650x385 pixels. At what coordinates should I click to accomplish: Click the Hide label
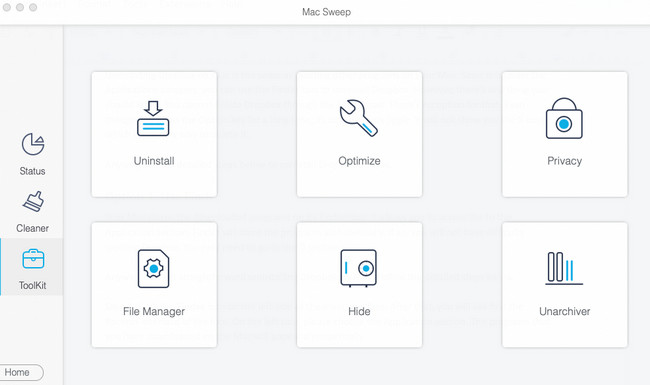pyautogui.click(x=359, y=311)
